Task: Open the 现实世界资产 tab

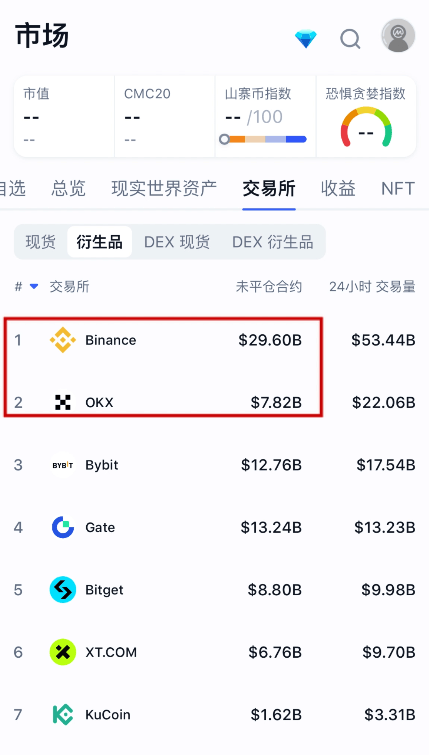Action: (164, 188)
